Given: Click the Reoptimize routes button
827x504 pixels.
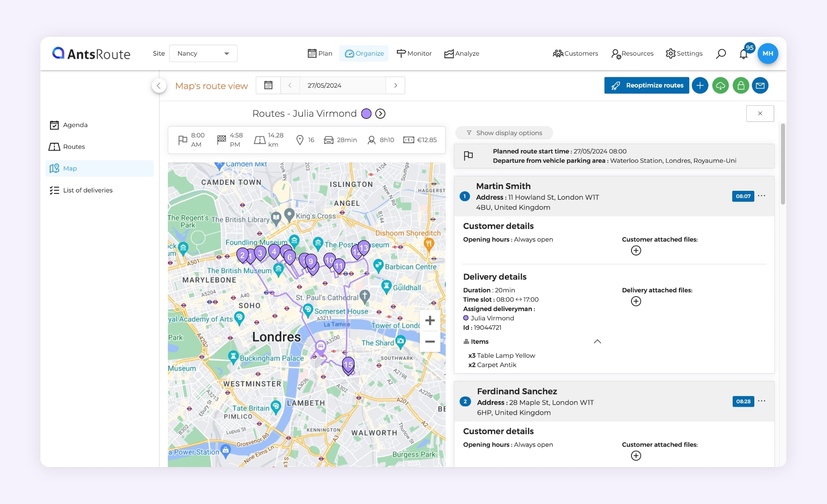Looking at the screenshot, I should click(646, 85).
